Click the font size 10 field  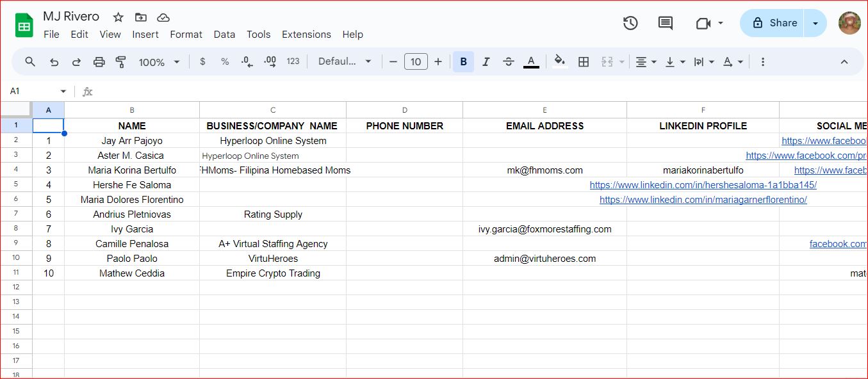coord(416,61)
